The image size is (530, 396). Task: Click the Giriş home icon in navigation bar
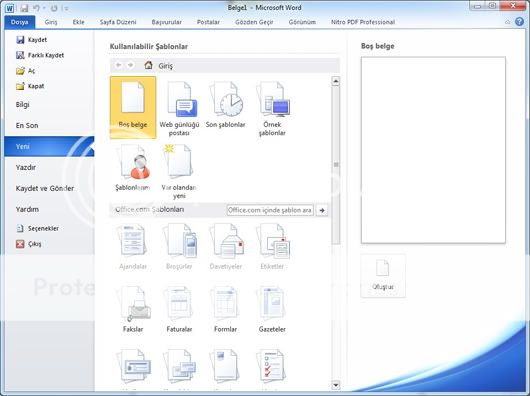click(148, 65)
